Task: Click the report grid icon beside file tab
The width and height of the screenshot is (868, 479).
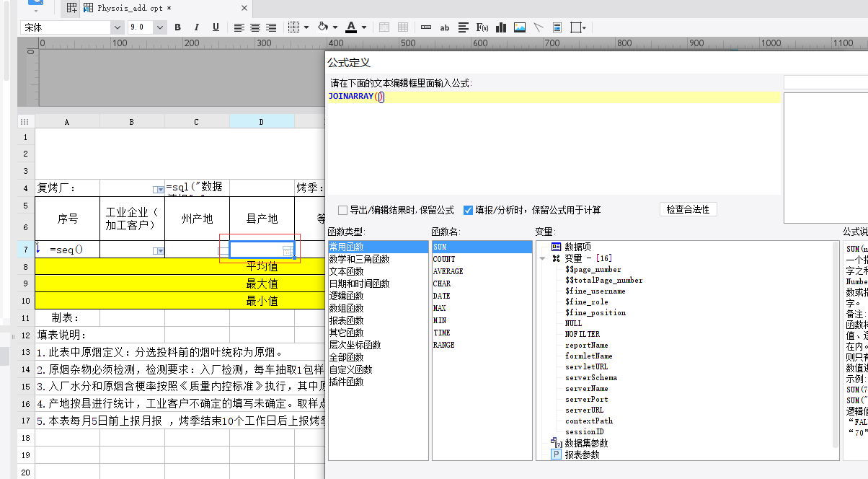Action: pyautogui.click(x=71, y=8)
